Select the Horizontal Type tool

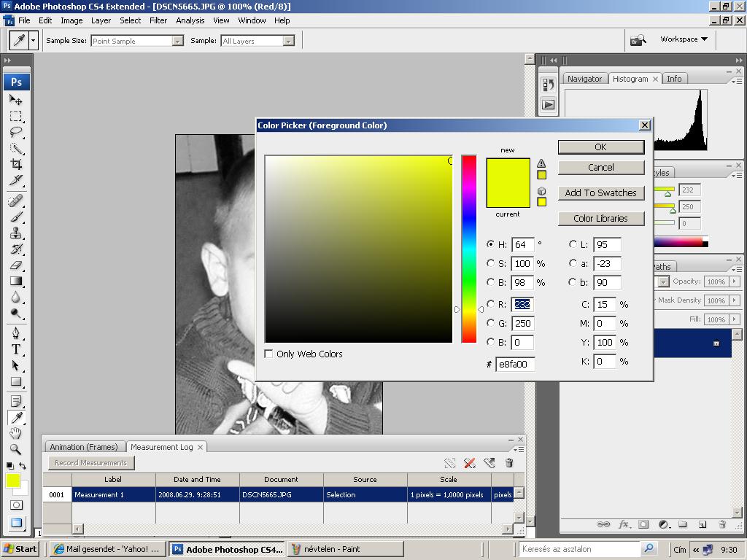pos(16,350)
